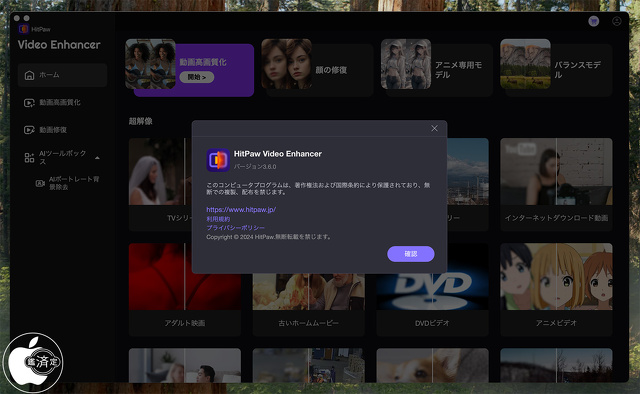Click the AIポートレート背景除去 icon
The image size is (640, 394).
pyautogui.click(x=40, y=183)
